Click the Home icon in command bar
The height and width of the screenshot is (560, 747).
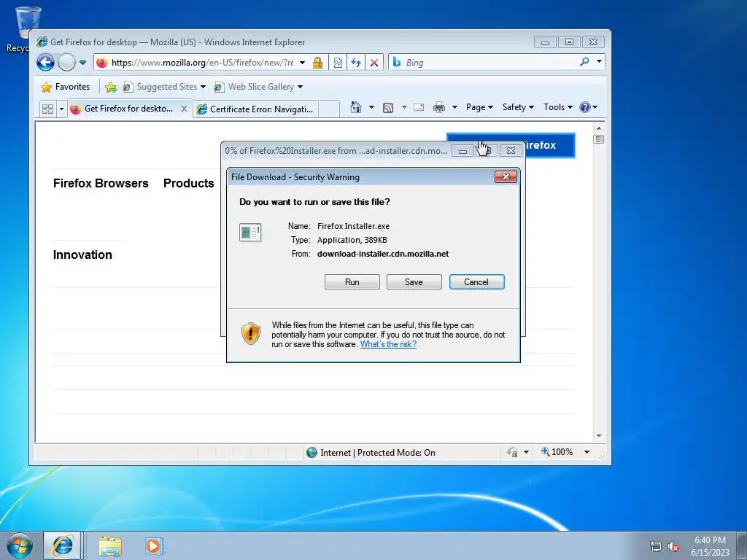(356, 107)
